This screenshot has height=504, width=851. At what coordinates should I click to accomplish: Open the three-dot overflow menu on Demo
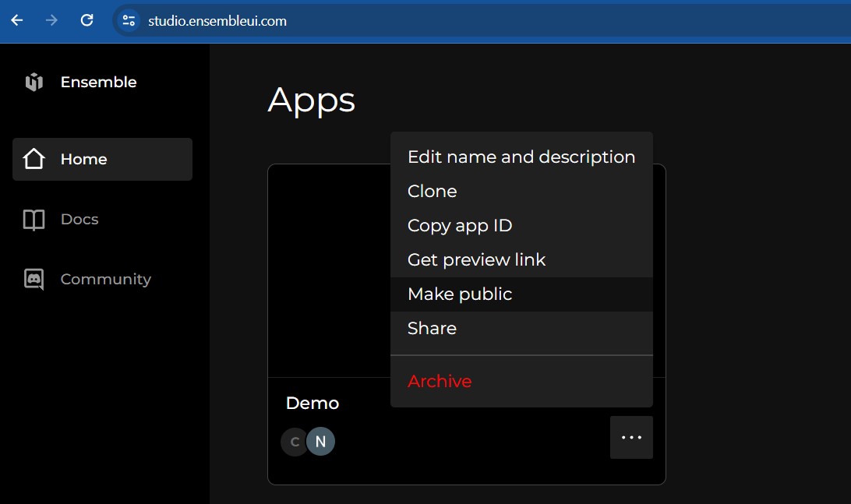tap(630, 437)
